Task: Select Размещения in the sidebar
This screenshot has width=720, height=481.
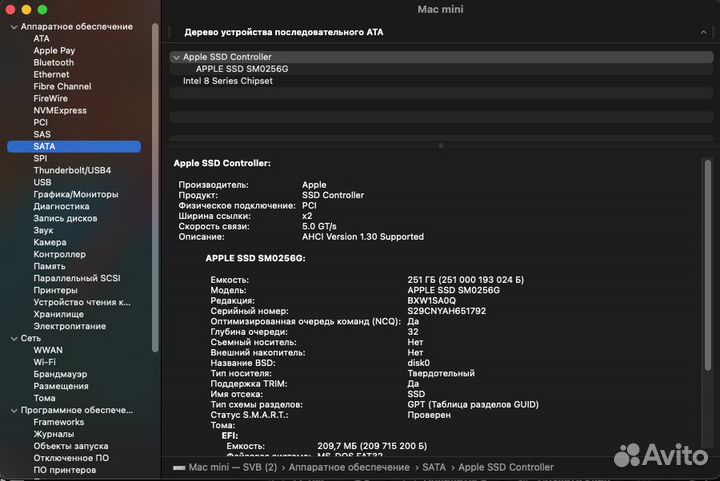Action: coord(61,386)
